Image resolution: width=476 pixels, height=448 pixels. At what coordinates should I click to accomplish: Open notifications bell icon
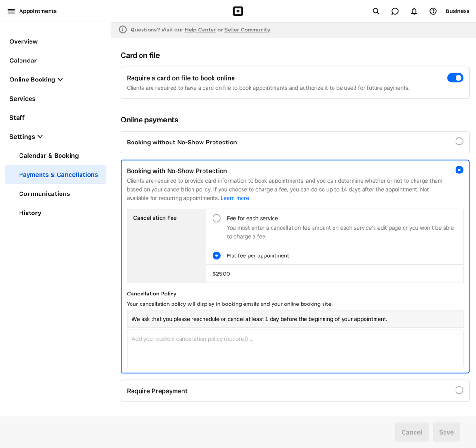(x=414, y=11)
